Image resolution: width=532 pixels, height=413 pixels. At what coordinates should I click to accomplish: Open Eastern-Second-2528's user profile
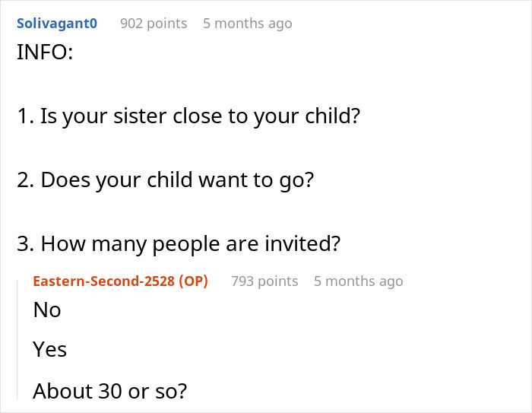[103, 281]
